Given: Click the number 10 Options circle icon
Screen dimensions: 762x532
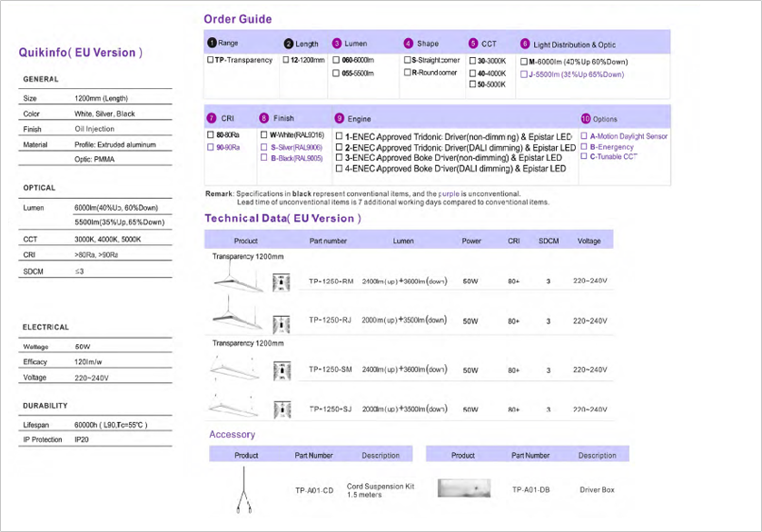Looking at the screenshot, I should coord(585,118).
